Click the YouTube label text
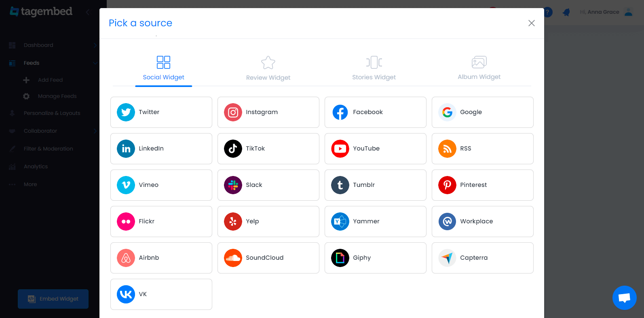Viewport: 644px width, 318px height. tap(366, 148)
